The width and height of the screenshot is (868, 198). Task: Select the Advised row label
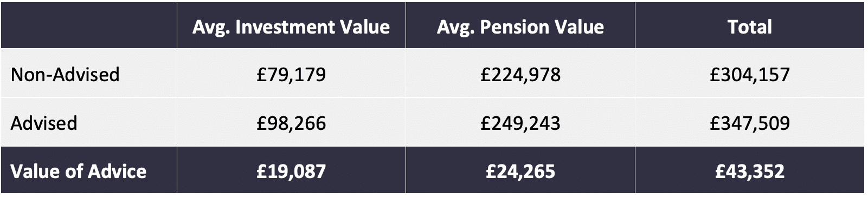tap(44, 123)
